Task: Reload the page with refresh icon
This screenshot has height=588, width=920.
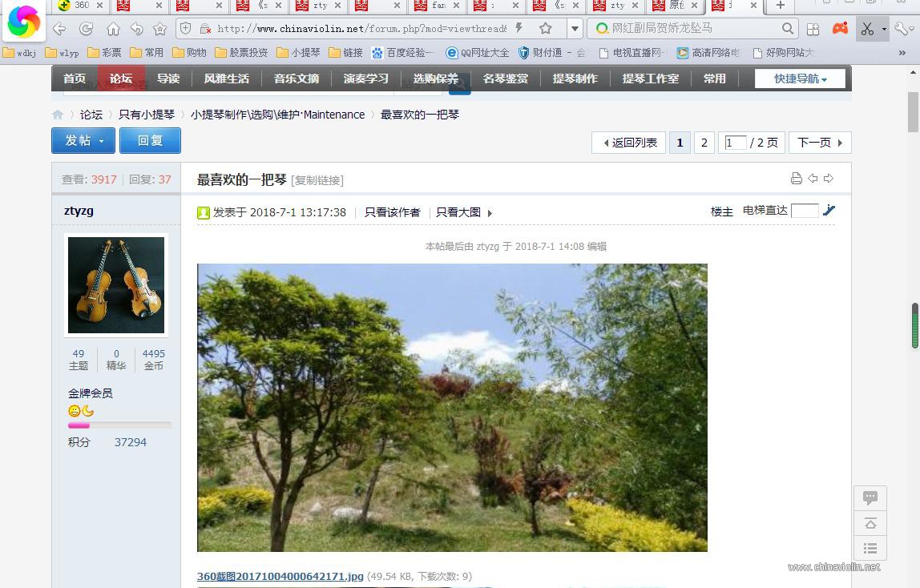Action: 87,28
